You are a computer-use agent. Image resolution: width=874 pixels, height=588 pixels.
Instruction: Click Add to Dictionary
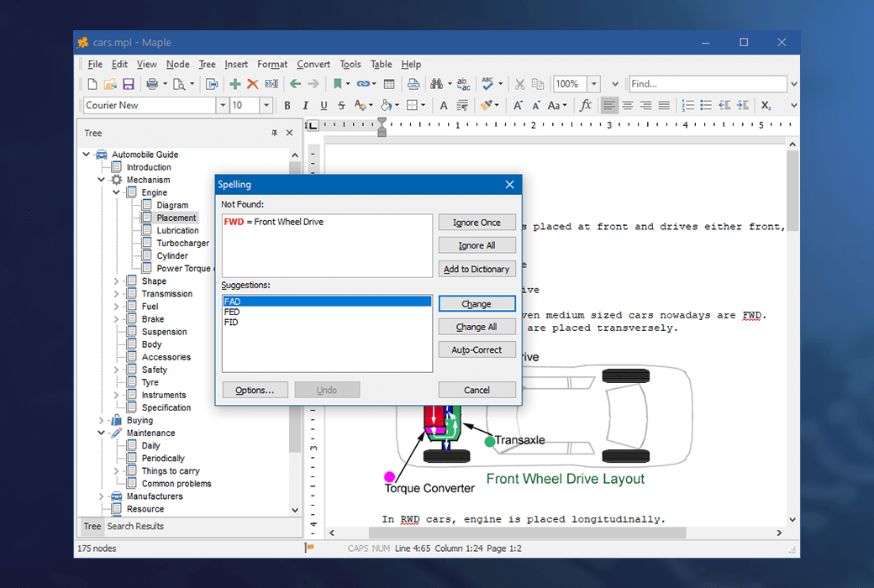tap(476, 269)
